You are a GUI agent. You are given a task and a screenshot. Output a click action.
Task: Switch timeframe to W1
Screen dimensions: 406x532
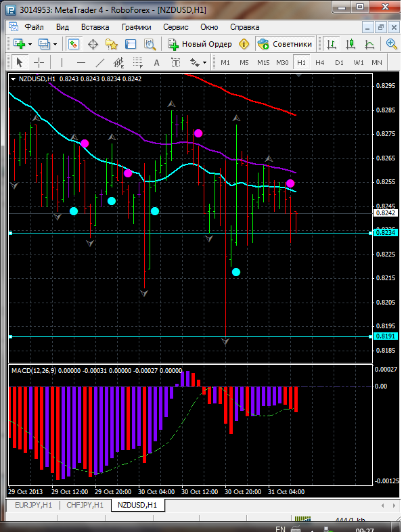(359, 63)
